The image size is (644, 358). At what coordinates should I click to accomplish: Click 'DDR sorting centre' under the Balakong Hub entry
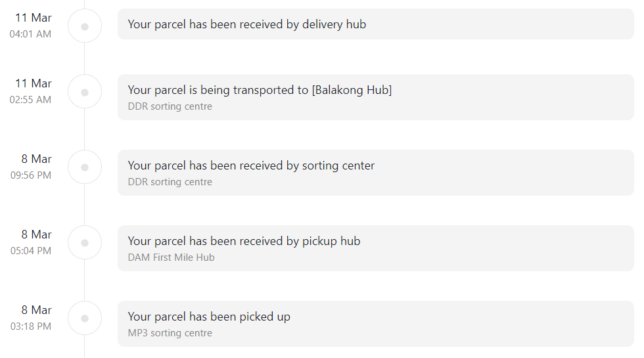(x=170, y=106)
